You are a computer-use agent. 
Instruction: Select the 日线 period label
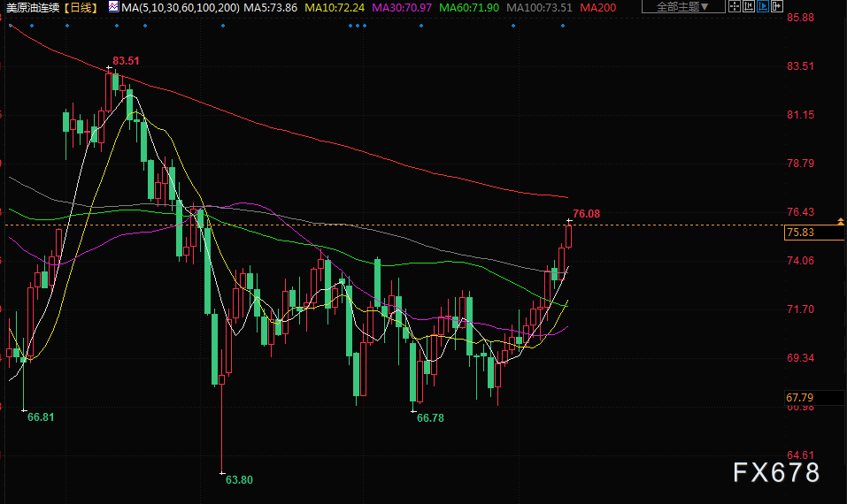81,8
